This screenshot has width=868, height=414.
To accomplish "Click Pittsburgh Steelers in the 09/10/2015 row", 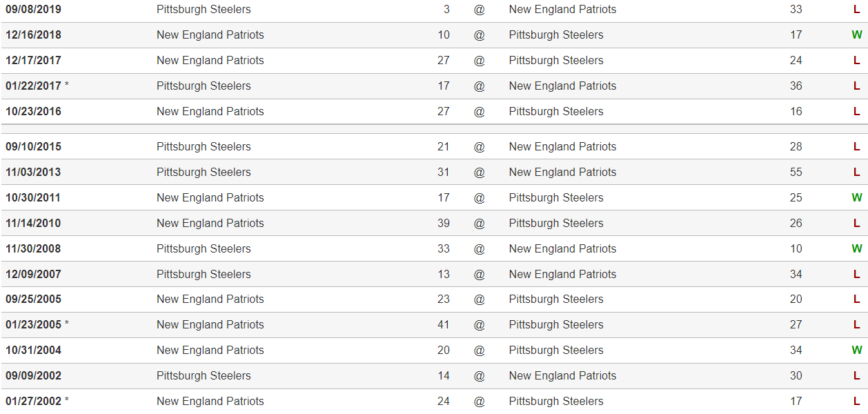I will 204,147.
